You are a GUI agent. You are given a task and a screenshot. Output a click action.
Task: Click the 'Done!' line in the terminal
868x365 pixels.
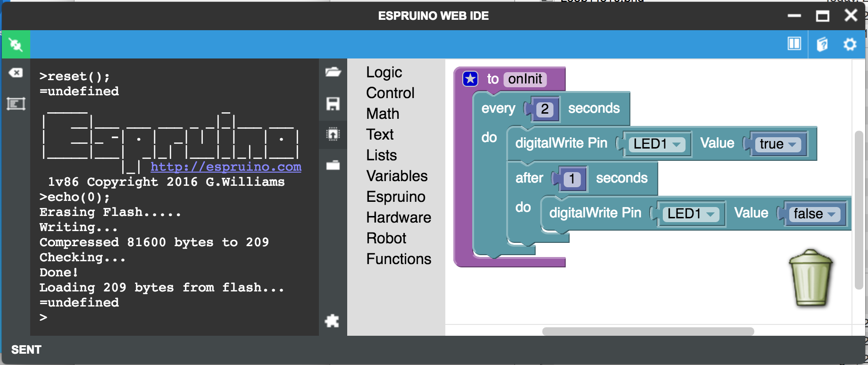tap(59, 272)
